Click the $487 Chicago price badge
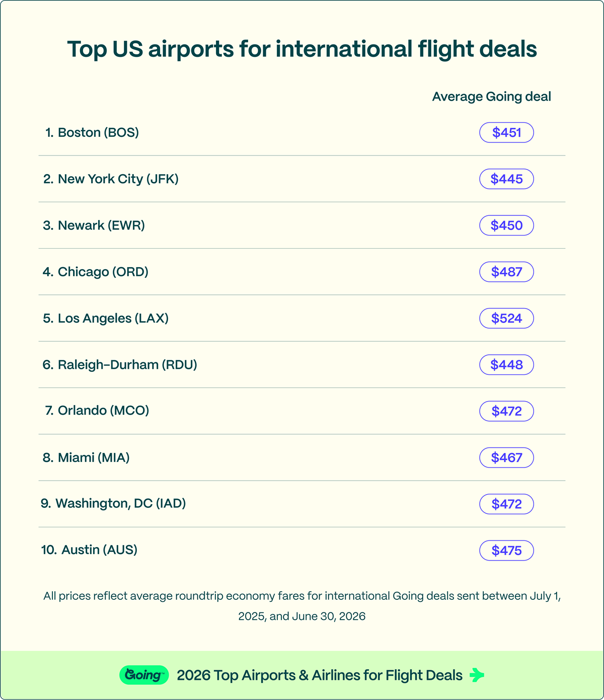 tap(506, 272)
